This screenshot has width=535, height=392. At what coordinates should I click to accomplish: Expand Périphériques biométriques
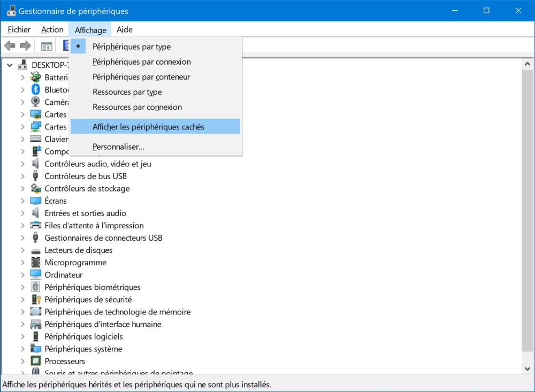(x=22, y=287)
